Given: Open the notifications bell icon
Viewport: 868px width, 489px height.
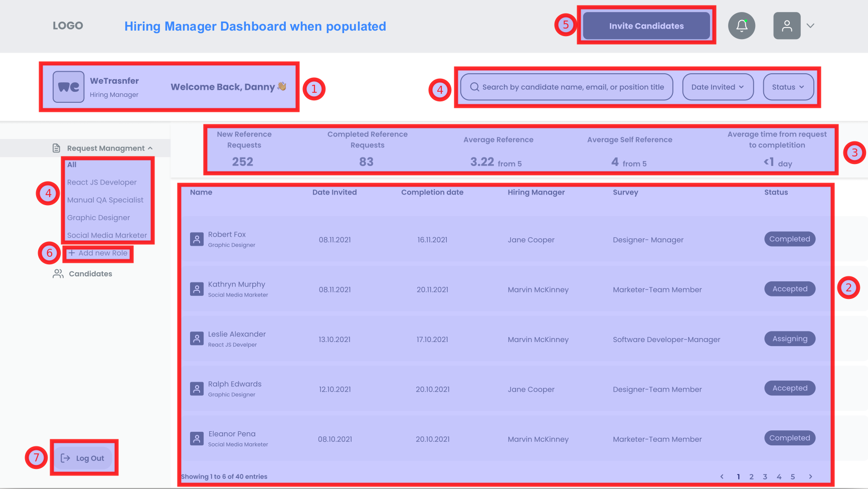Looking at the screenshot, I should [x=742, y=26].
